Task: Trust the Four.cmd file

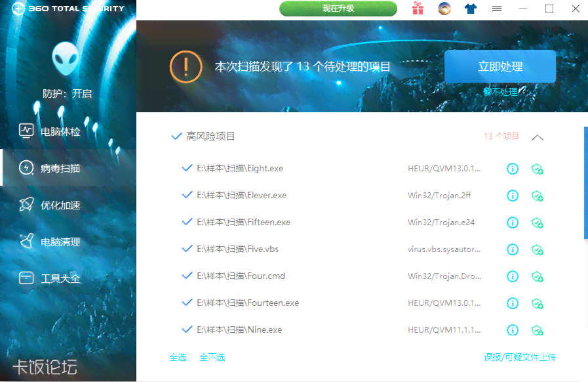Action: point(538,277)
